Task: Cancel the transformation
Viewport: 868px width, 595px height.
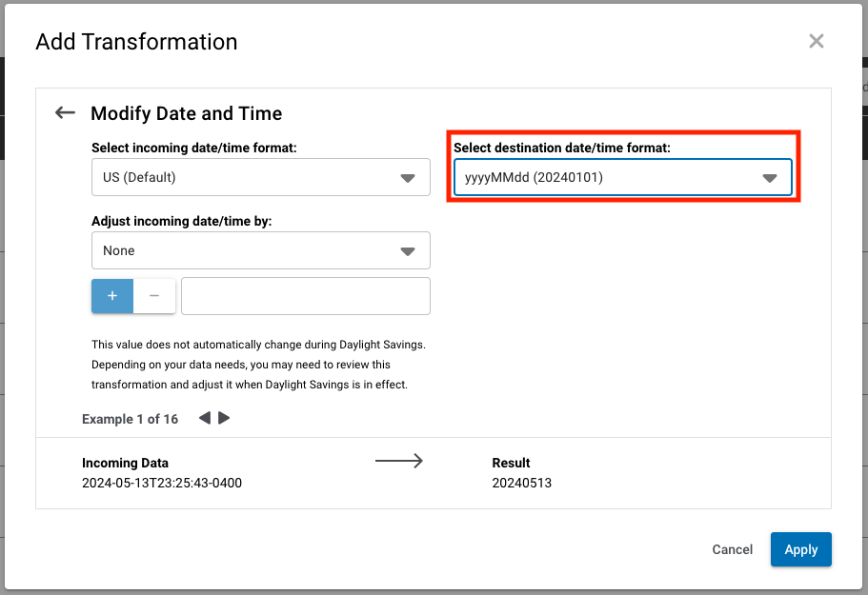Action: [x=733, y=549]
